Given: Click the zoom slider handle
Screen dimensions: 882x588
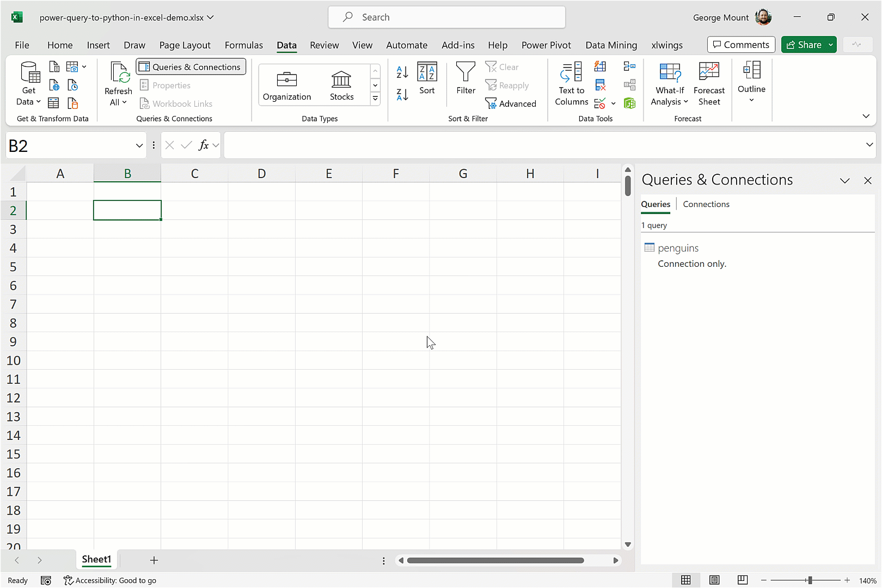Looking at the screenshot, I should tap(810, 580).
